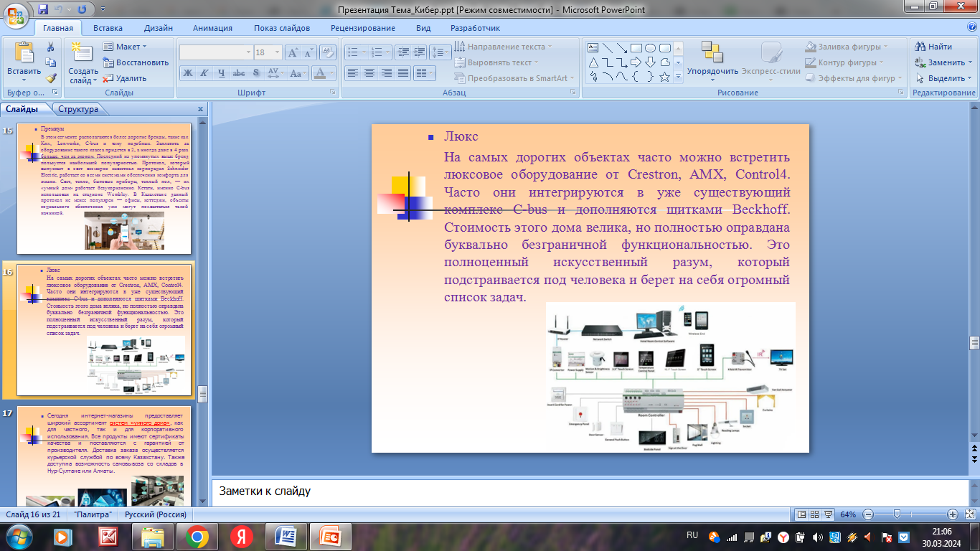Increase font size with the large A icon
Viewport: 980px width, 551px height.
(293, 52)
